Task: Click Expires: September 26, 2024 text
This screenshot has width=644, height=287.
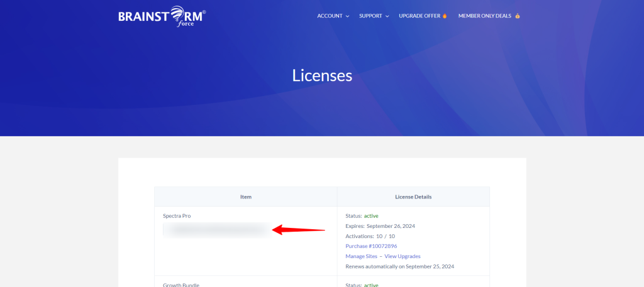Action: pos(380,226)
